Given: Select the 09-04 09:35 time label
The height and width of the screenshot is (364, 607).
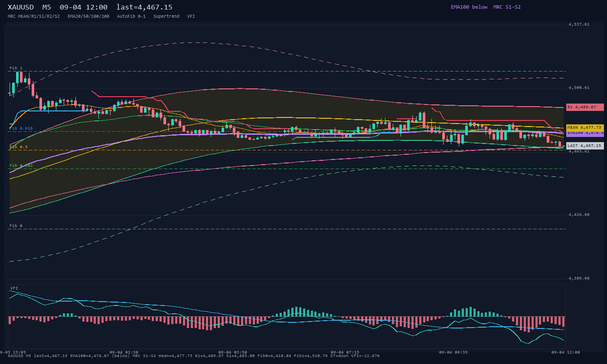Looking at the screenshot, I should [454, 352].
